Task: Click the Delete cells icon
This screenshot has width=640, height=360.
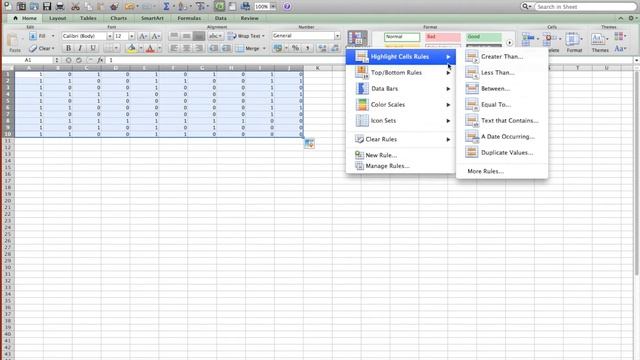Action: pyautogui.click(x=551, y=39)
